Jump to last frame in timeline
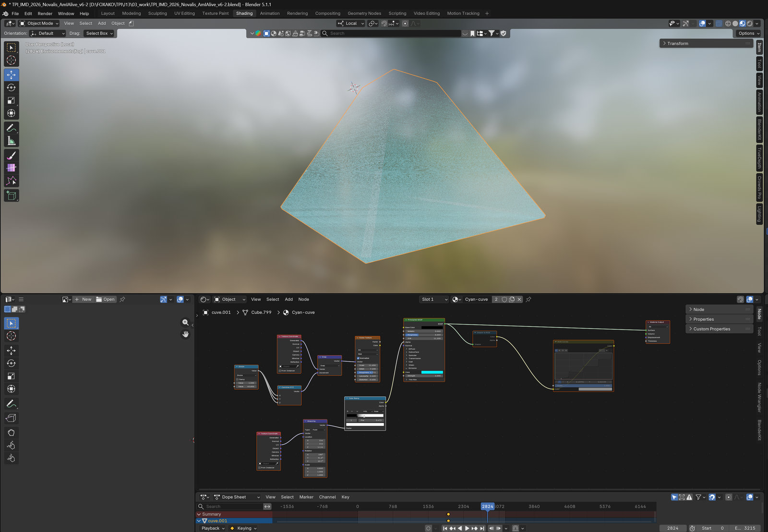Image resolution: width=768 pixels, height=532 pixels. (482, 528)
